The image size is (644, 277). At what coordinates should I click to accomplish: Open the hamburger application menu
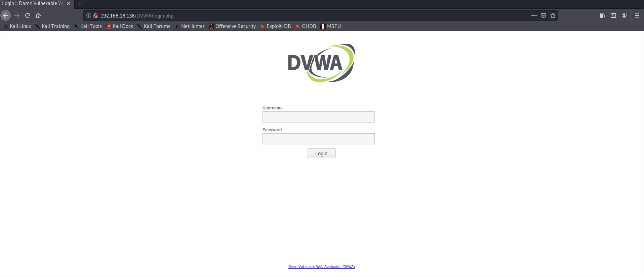tap(637, 15)
